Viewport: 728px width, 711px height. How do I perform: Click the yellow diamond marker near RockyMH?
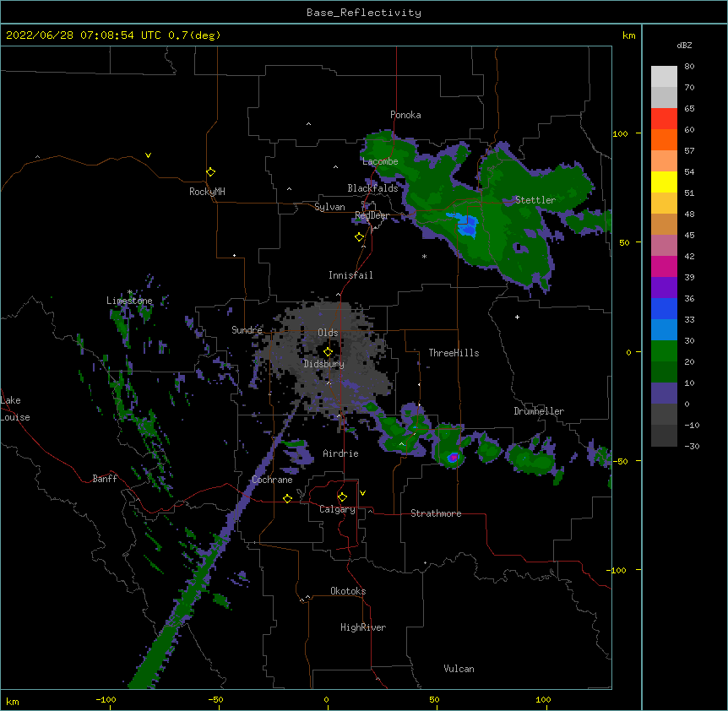(210, 172)
